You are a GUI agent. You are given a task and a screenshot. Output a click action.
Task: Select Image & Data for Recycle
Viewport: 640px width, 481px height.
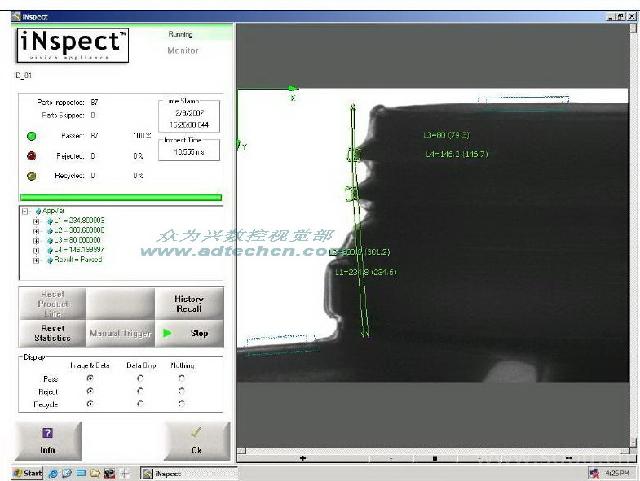91,404
